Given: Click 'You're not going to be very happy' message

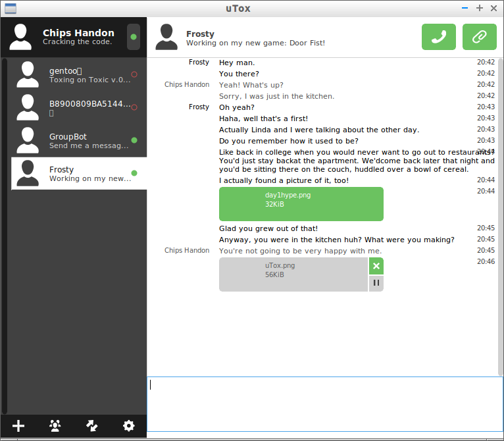Looking at the screenshot, I should click(300, 251).
